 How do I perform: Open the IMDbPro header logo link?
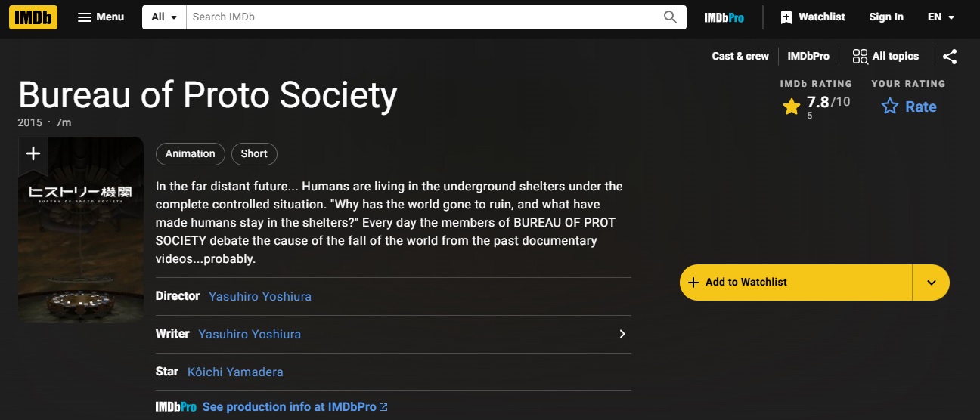pos(724,17)
